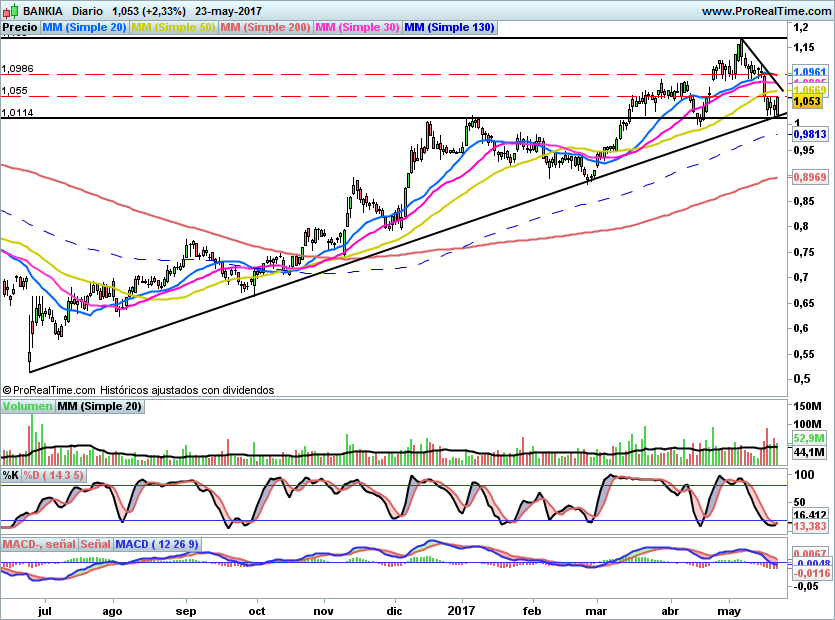Click volume panel's MM (Simple 20) label
This screenshot has height=620, width=835.
coord(99,406)
